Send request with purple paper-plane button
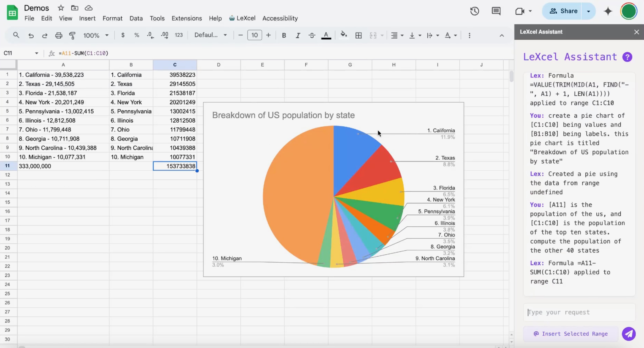This screenshot has width=644, height=348. (628, 334)
